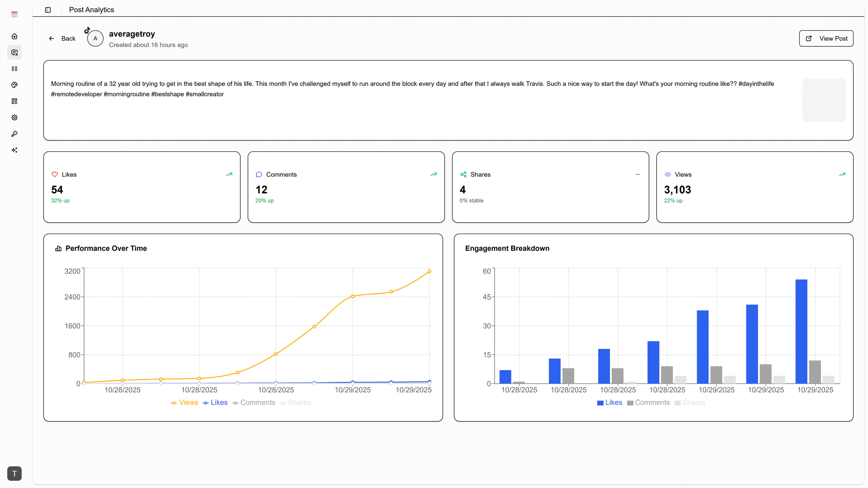Image resolution: width=868 pixels, height=488 pixels.
Task: Open the user avatar menu labeled T
Action: click(14, 474)
